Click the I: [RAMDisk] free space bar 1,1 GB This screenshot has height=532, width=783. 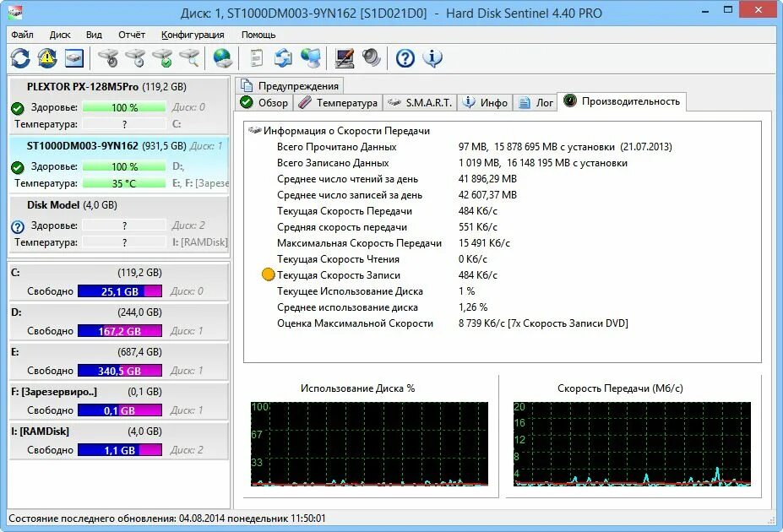[x=120, y=449]
